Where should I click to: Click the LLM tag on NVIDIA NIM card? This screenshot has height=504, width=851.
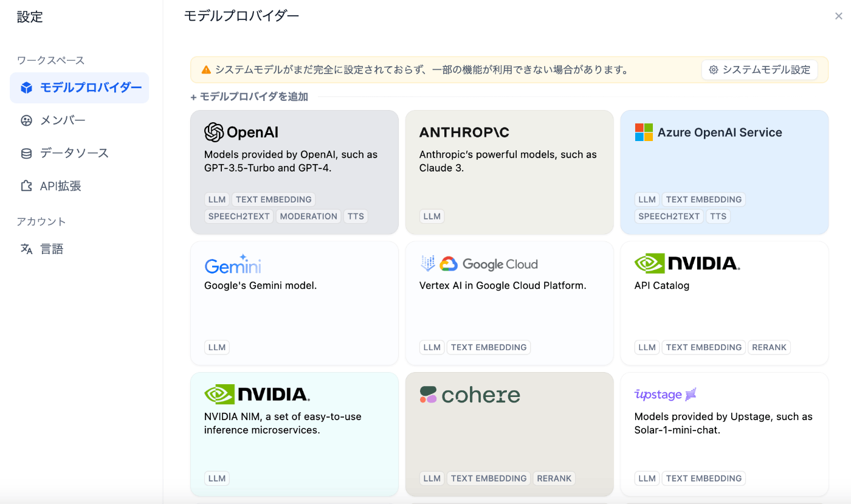pyautogui.click(x=217, y=478)
